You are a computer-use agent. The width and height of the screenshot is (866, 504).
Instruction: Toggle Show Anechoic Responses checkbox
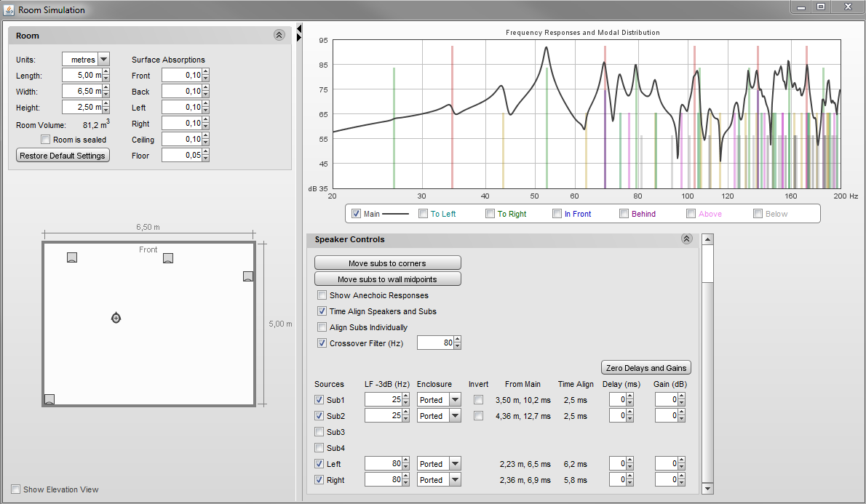coord(322,295)
